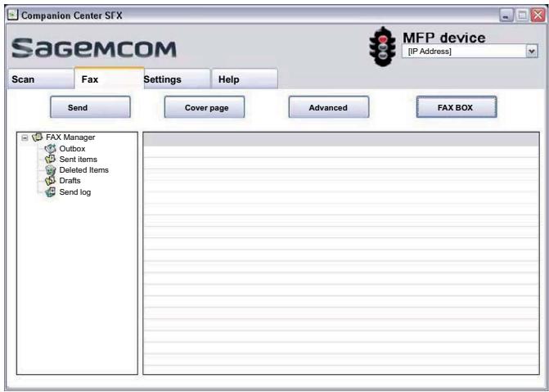
Task: Open the FAX BOX button
Action: [457, 107]
